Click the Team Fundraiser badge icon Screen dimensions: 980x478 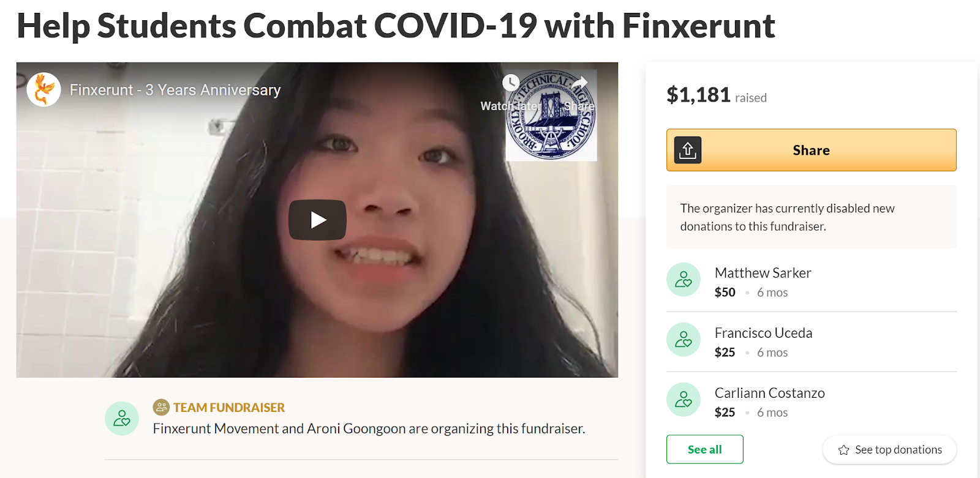(161, 407)
